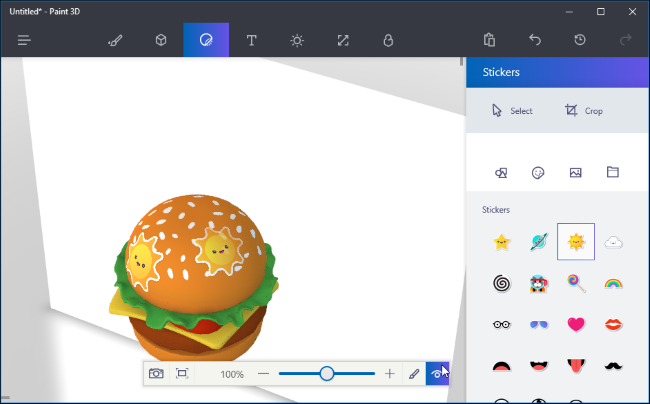
Task: Click the zoom slider handle
Action: point(326,374)
